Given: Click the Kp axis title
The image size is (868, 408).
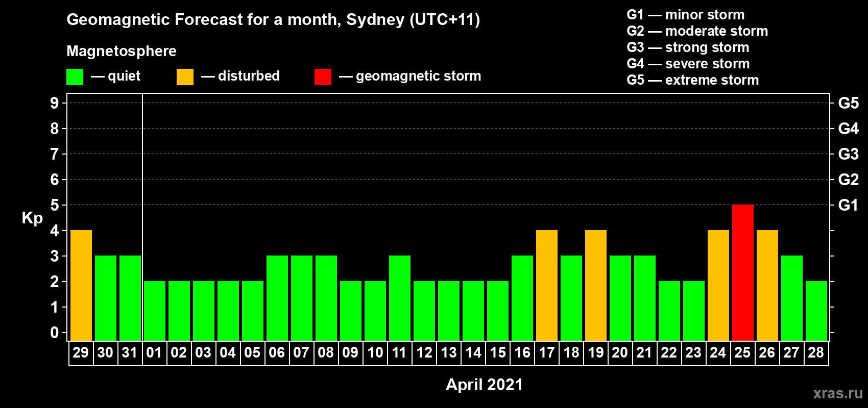Looking at the screenshot, I should [32, 218].
